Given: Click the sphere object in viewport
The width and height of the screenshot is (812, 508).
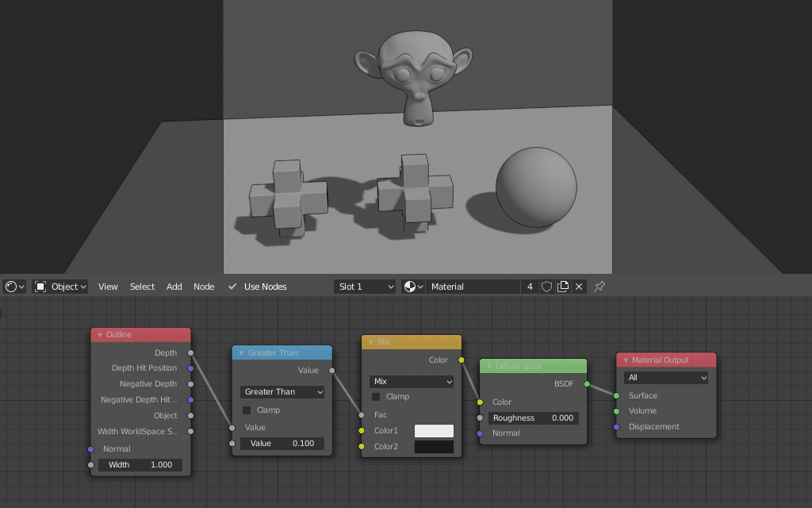Looking at the screenshot, I should pyautogui.click(x=537, y=187).
